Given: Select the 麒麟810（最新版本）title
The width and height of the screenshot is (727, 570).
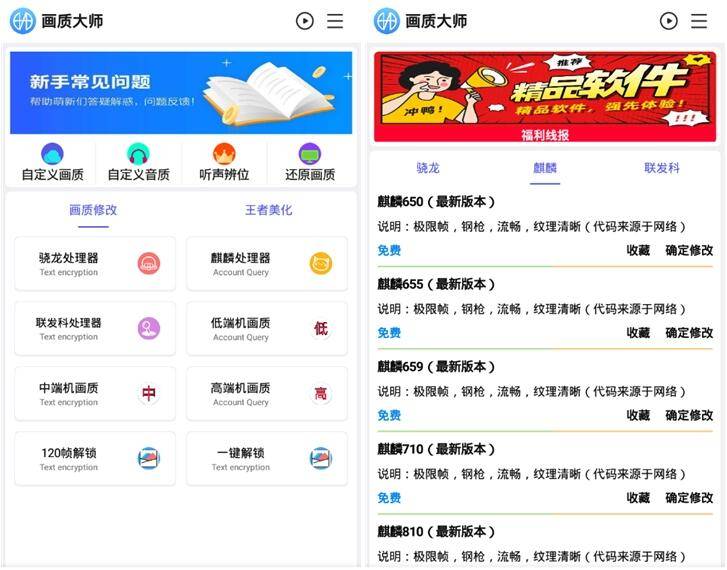Looking at the screenshot, I should coord(436,532).
